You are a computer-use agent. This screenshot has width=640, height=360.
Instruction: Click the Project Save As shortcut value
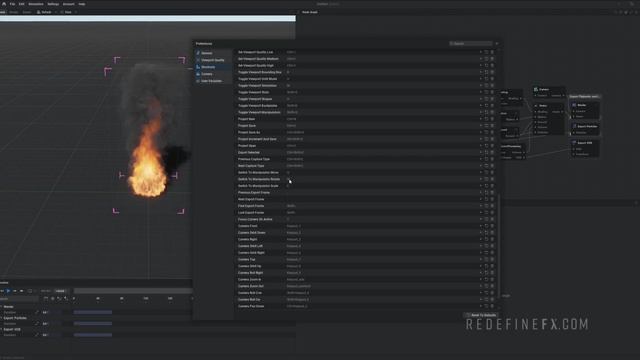(295, 132)
